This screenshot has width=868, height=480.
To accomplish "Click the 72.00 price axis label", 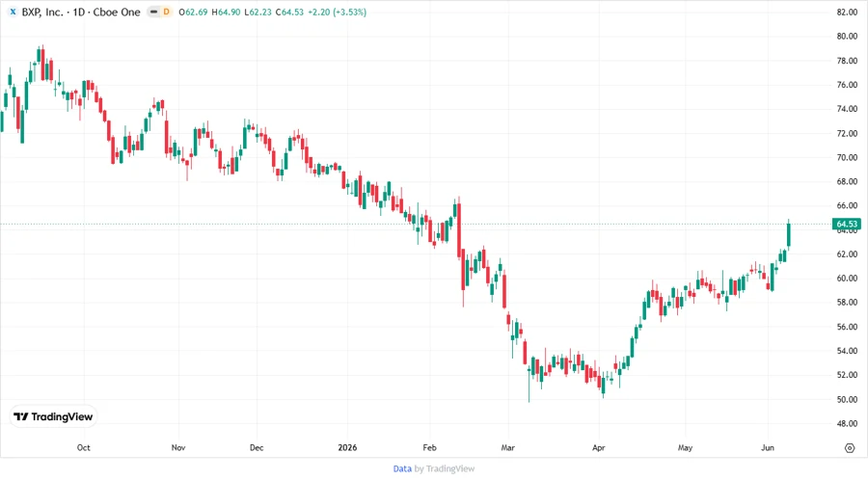I will click(x=847, y=133).
